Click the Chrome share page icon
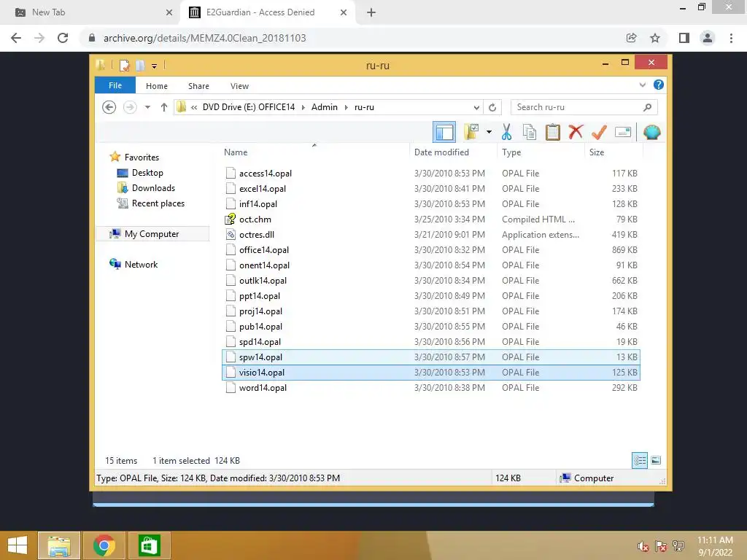The image size is (747, 560). click(x=631, y=38)
